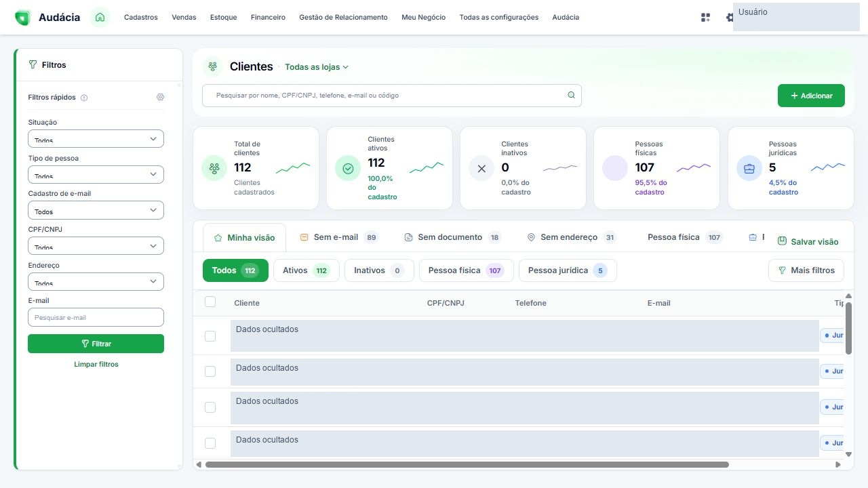Click the Pessoas jurídicas briefcase icon
Image resolution: width=868 pixels, height=488 pixels.
(x=749, y=168)
